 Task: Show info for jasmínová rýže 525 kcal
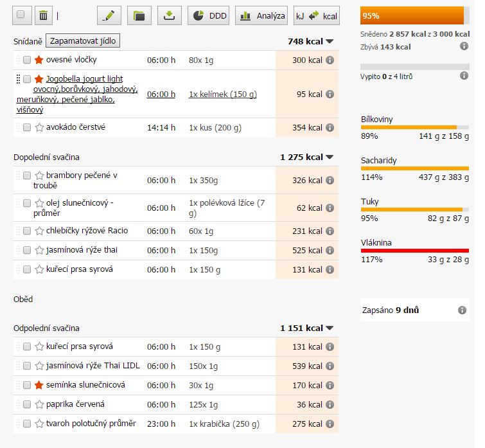point(330,250)
